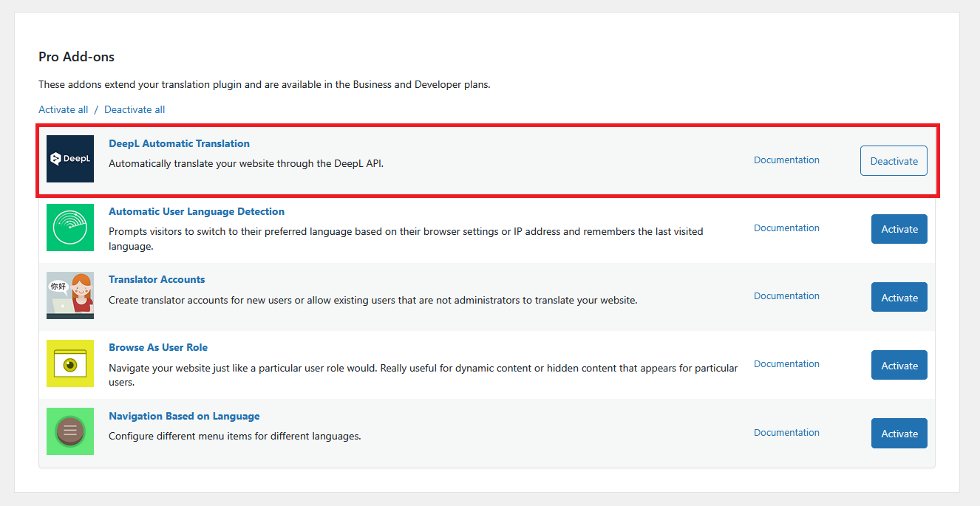Open Documentation for Automatic User Language Detection
This screenshot has width=980, height=506.
point(786,228)
